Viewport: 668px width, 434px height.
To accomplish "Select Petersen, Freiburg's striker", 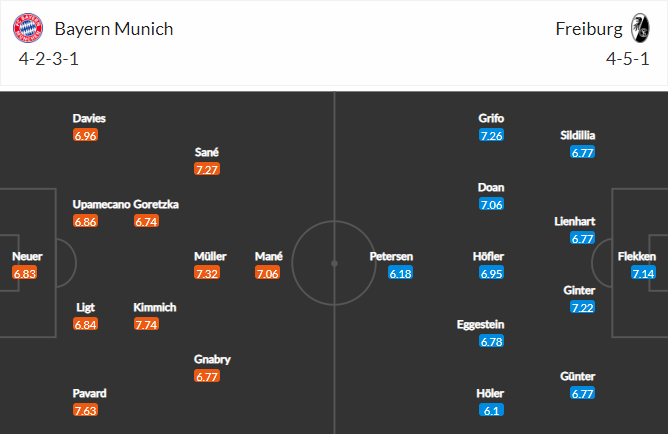I will click(x=391, y=256).
